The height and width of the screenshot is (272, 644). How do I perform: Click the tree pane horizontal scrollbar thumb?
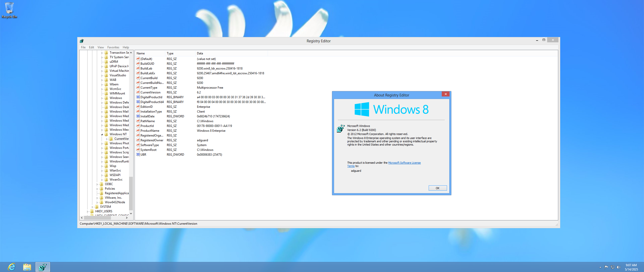click(x=97, y=218)
